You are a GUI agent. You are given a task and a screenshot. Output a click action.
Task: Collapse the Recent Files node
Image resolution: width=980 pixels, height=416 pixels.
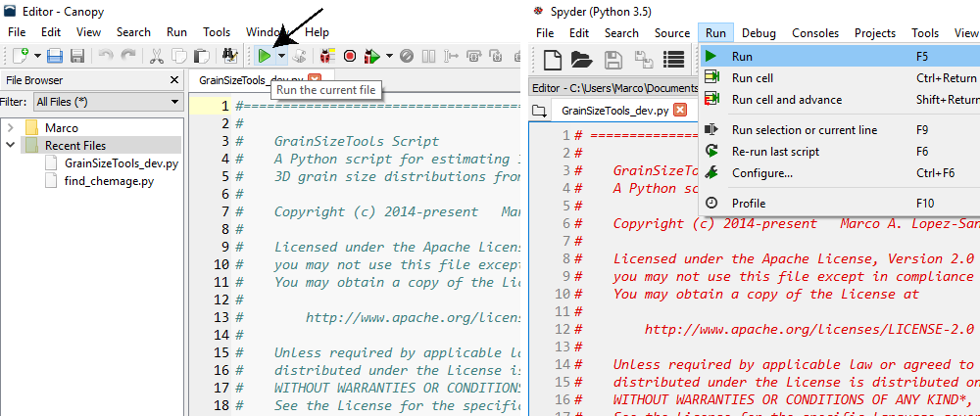tap(10, 146)
